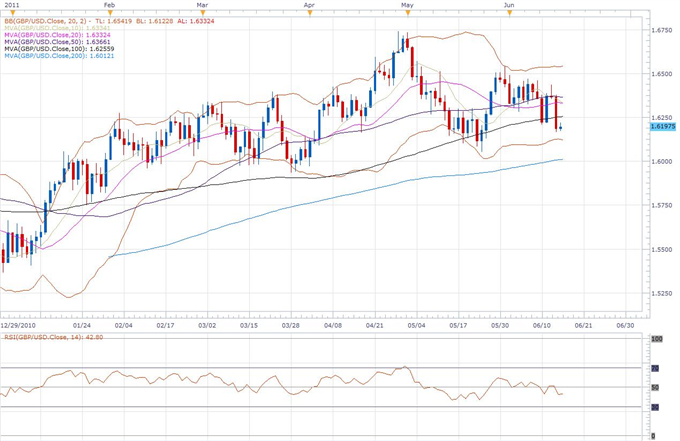Screen dimensions: 680x441
Task: Click the 05/17 date axis label
Action: (458, 325)
